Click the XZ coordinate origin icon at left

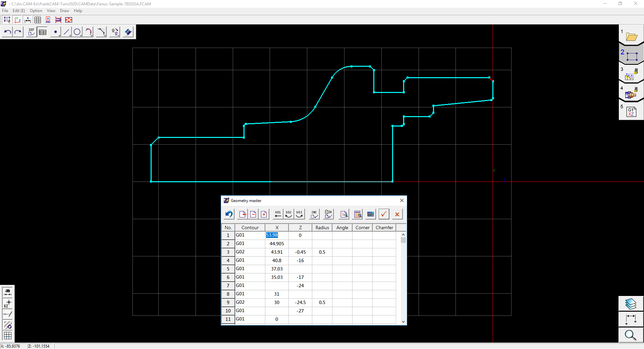click(x=7, y=303)
